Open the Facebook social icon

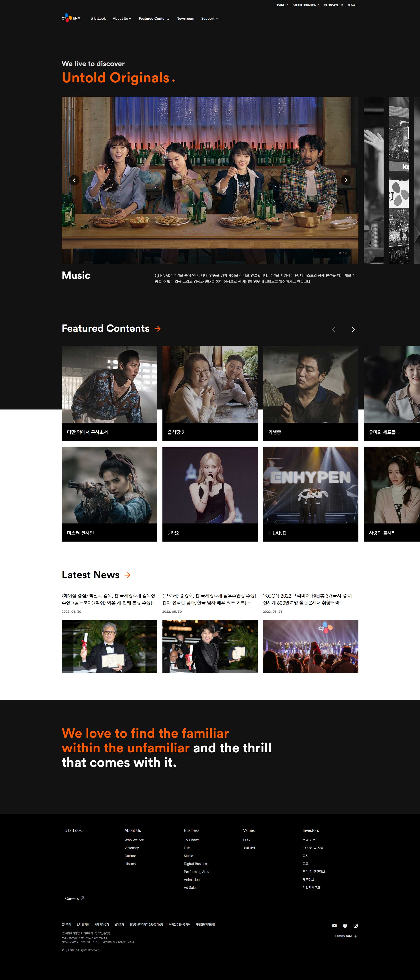point(345,925)
